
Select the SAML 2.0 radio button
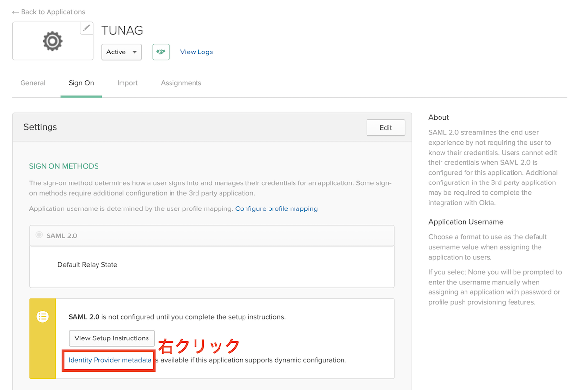tap(39, 235)
